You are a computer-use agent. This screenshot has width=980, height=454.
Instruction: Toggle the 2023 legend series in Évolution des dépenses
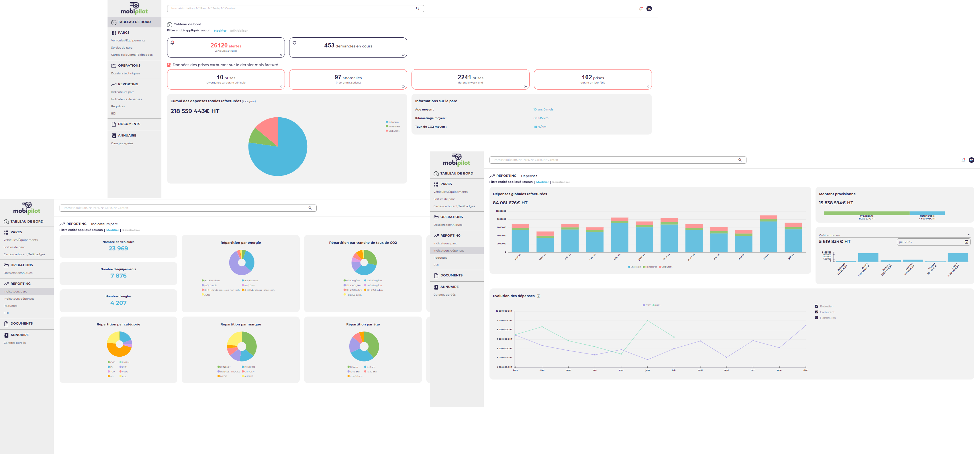(656, 305)
